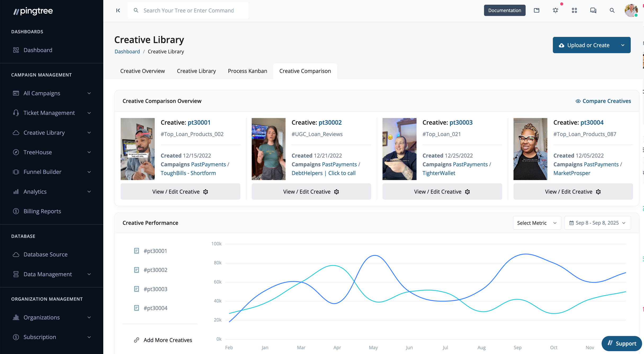Viewport: 644px width, 354px height.
Task: Click the window panel icon beside Documentation
Action: tap(536, 10)
